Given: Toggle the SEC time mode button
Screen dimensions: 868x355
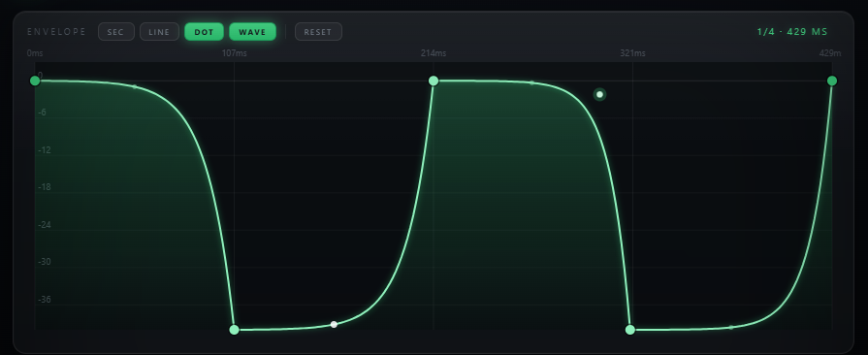Looking at the screenshot, I should (116, 32).
